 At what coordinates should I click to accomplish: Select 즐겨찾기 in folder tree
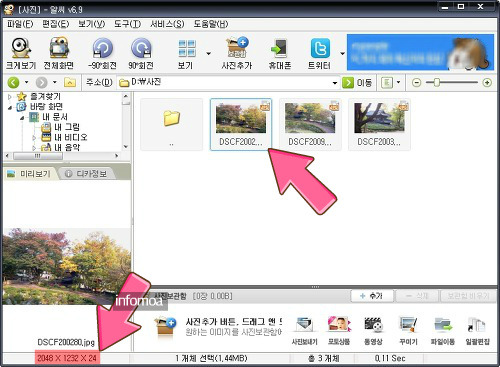pyautogui.click(x=45, y=97)
